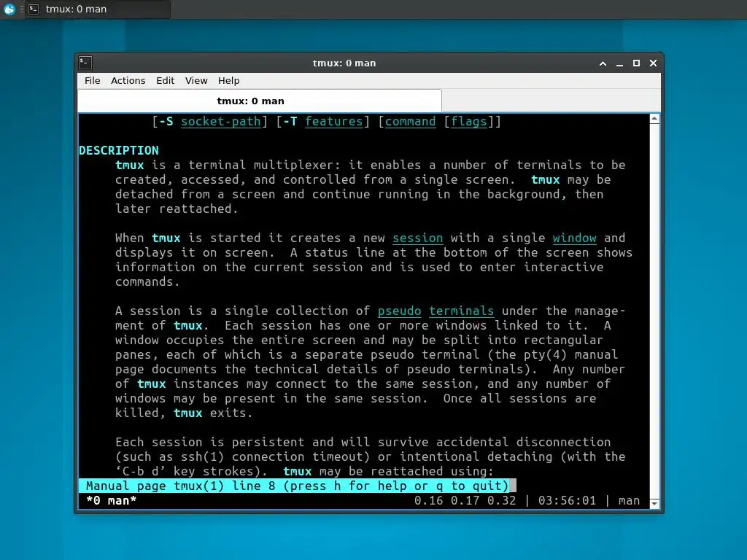
Task: Click 'man' at right of tmux status line
Action: point(629,500)
